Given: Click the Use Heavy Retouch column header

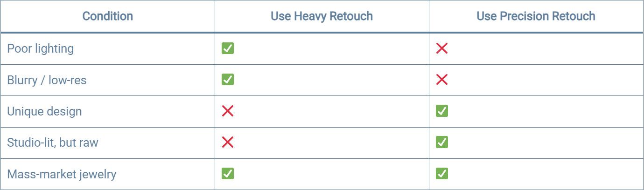Looking at the screenshot, I should pyautogui.click(x=322, y=16).
